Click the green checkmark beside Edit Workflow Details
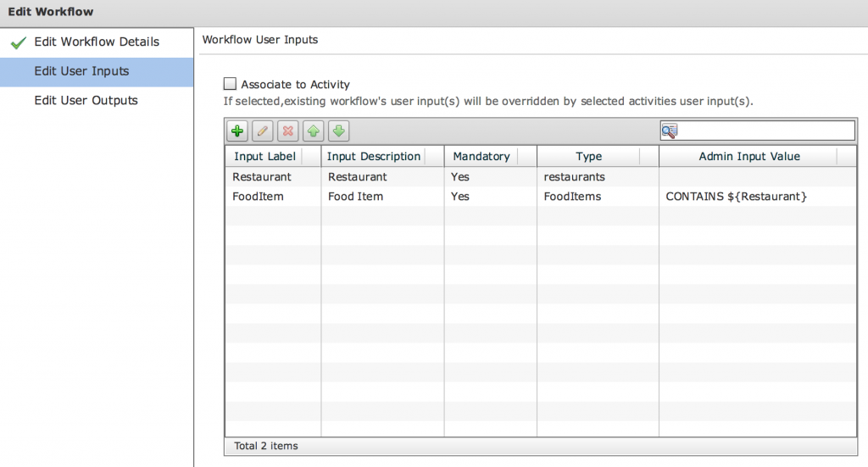Image resolution: width=868 pixels, height=467 pixels. tap(19, 43)
